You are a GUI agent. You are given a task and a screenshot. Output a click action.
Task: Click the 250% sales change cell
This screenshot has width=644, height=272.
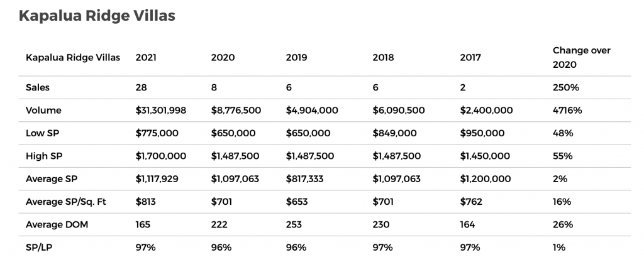(565, 87)
